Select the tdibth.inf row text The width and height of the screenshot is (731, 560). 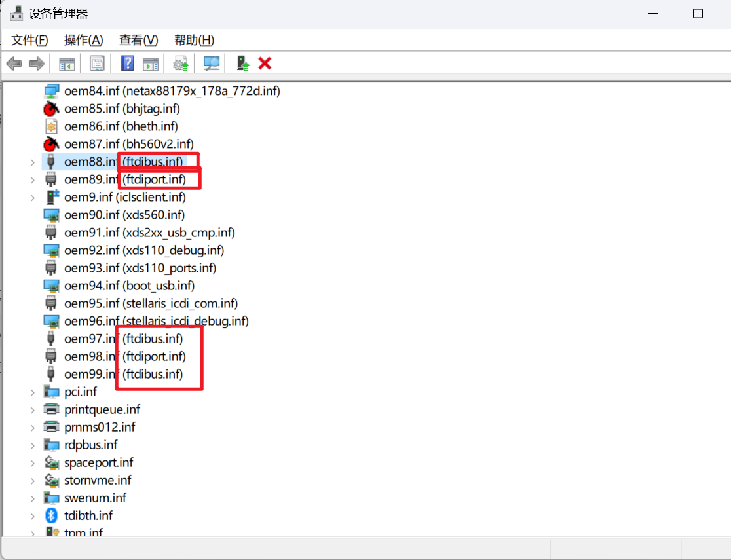pos(88,515)
